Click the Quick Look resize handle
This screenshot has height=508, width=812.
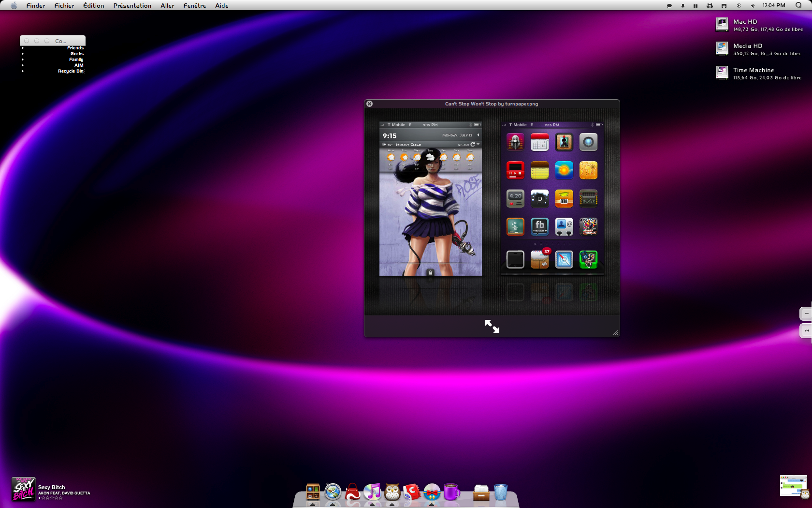point(615,332)
